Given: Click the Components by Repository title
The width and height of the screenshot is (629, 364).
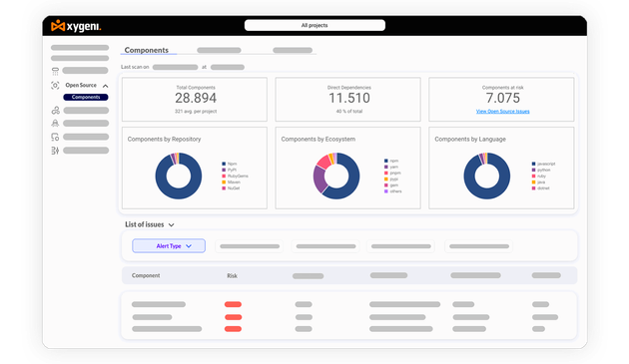Looking at the screenshot, I should 164,139.
